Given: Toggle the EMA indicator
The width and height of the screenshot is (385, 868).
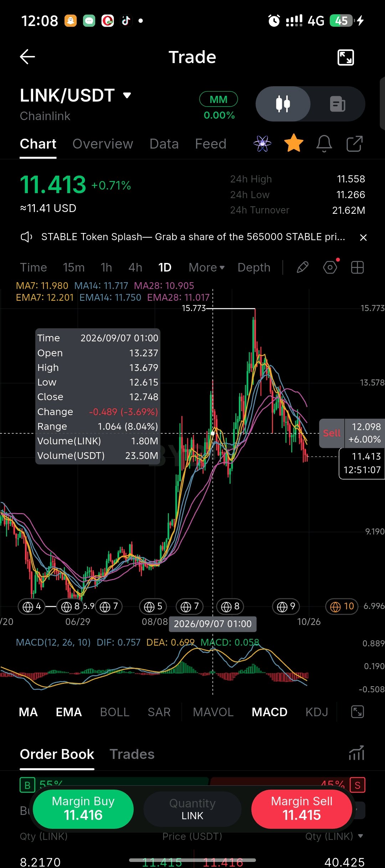Looking at the screenshot, I should [x=69, y=712].
